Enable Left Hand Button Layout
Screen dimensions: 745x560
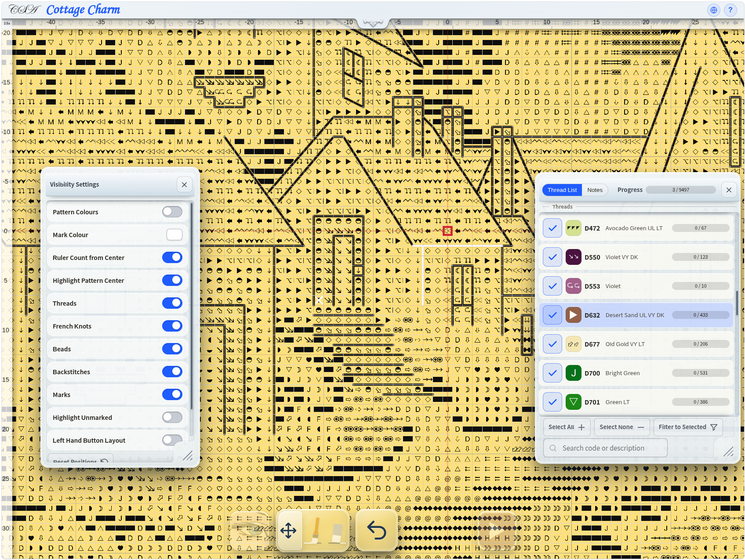(x=172, y=440)
